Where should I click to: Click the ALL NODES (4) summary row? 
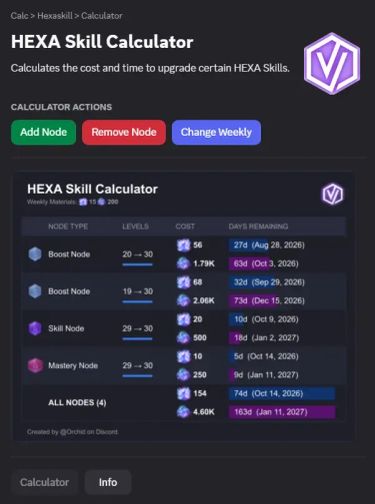coord(184,403)
